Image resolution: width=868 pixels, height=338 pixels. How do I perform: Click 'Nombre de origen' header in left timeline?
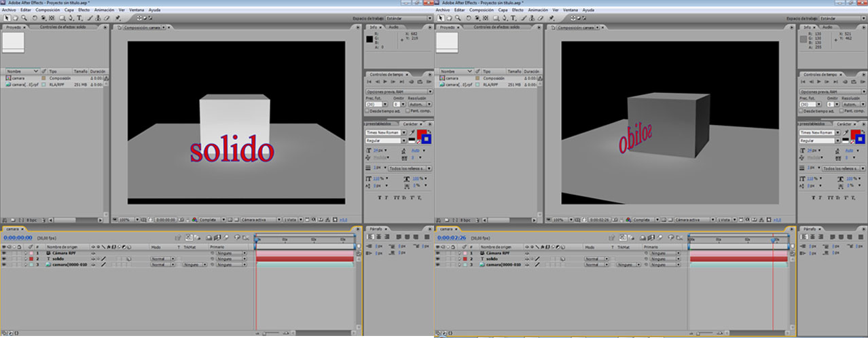62,247
